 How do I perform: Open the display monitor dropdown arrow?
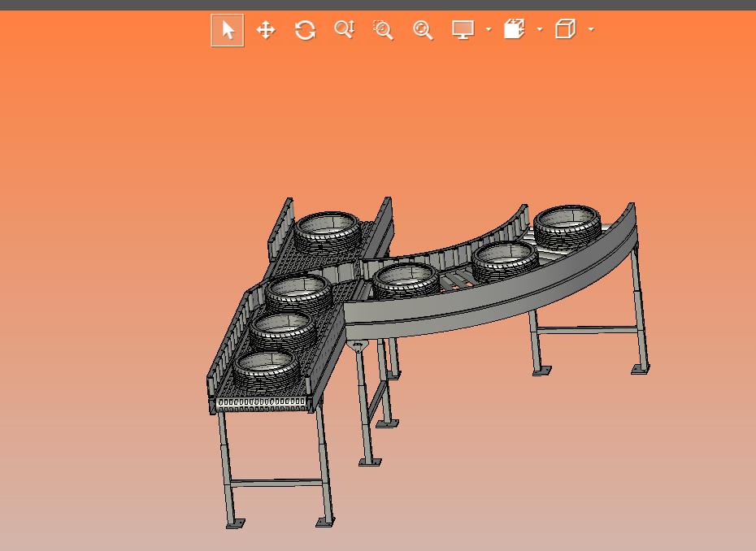pyautogui.click(x=489, y=29)
